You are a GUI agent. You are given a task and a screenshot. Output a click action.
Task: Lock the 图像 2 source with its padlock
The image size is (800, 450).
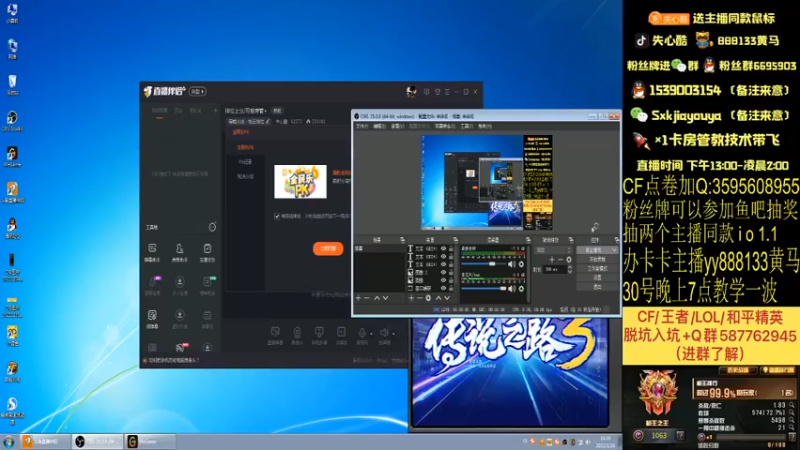(451, 272)
